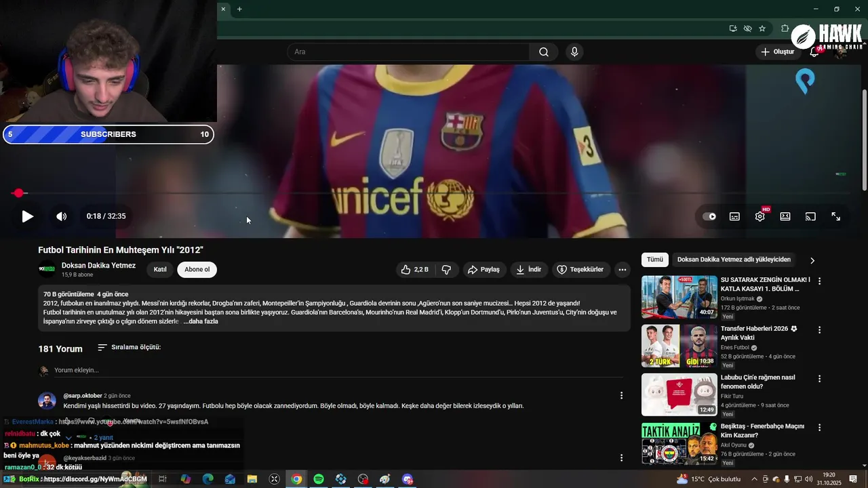Select the Tümü filter chip
Image resolution: width=868 pixels, height=488 pixels.
655,260
